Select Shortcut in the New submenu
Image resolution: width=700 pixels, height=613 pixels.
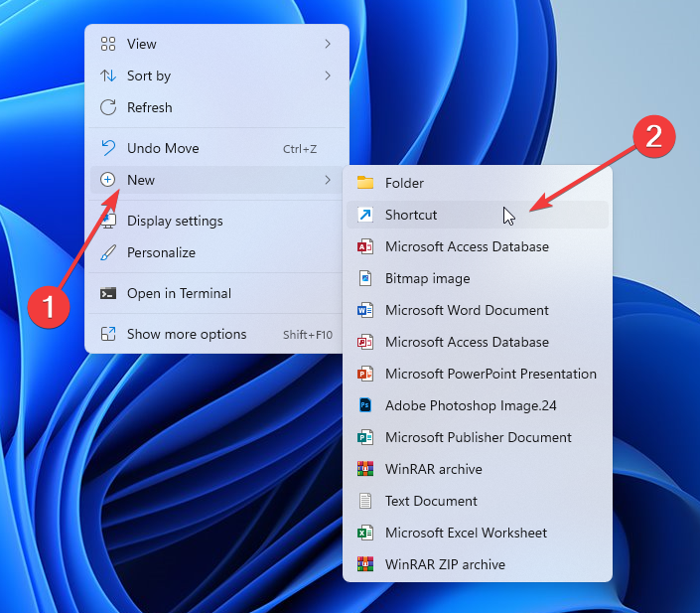click(478, 215)
